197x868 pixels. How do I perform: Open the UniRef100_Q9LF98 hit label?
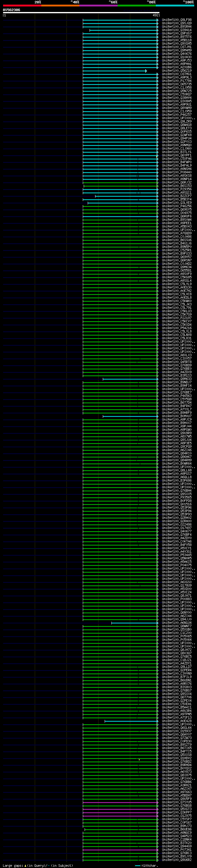(177, 20)
